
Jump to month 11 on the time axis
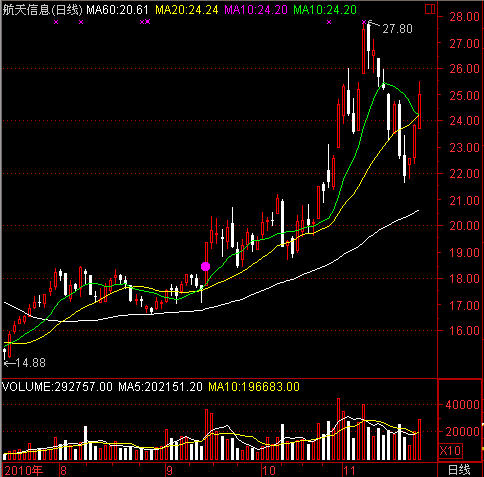pyautogui.click(x=349, y=470)
